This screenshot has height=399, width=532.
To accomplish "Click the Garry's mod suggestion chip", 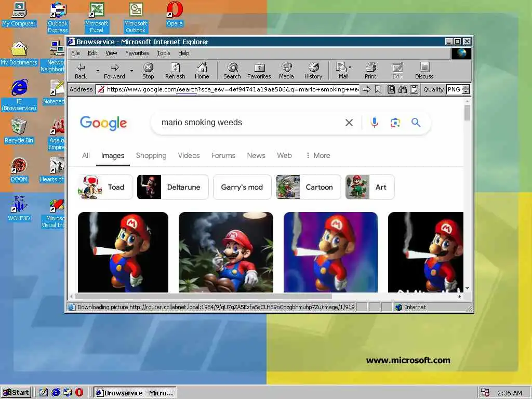I will click(242, 187).
